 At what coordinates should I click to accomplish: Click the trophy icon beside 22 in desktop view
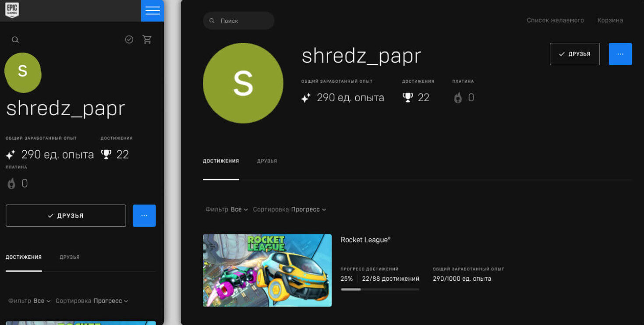coord(408,97)
